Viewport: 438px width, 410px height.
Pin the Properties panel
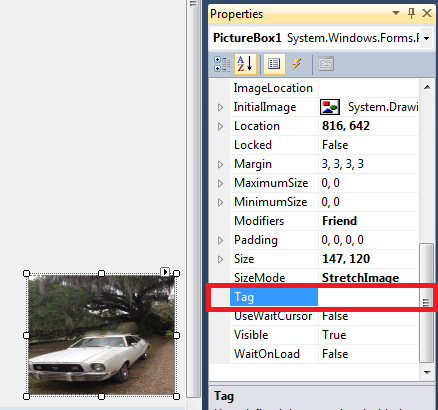click(x=411, y=13)
